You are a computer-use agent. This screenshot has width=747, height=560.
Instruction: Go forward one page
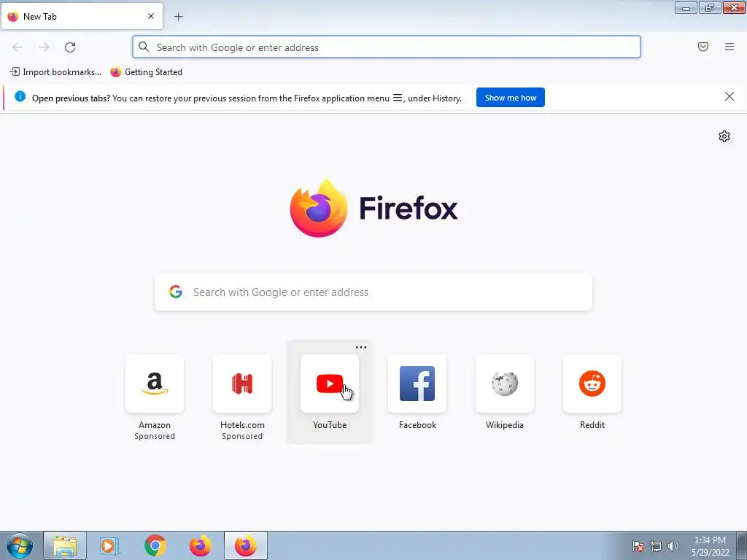click(x=44, y=47)
